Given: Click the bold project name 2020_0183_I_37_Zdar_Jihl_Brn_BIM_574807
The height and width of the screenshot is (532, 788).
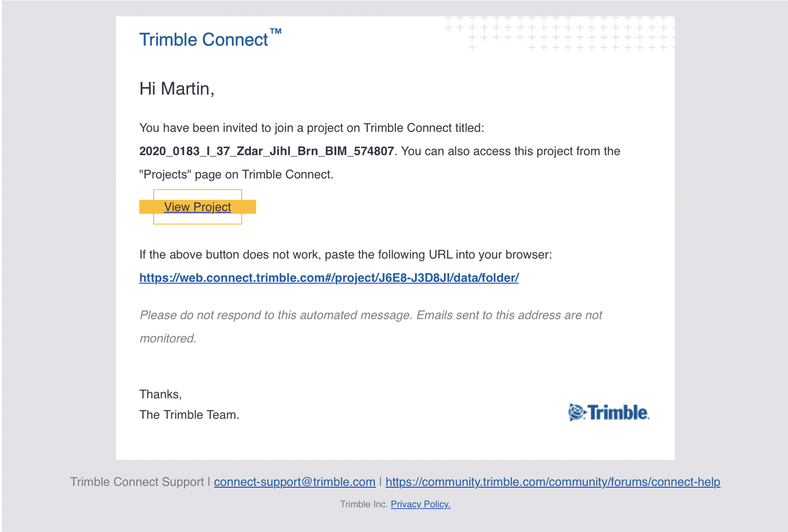Looking at the screenshot, I should [x=266, y=151].
